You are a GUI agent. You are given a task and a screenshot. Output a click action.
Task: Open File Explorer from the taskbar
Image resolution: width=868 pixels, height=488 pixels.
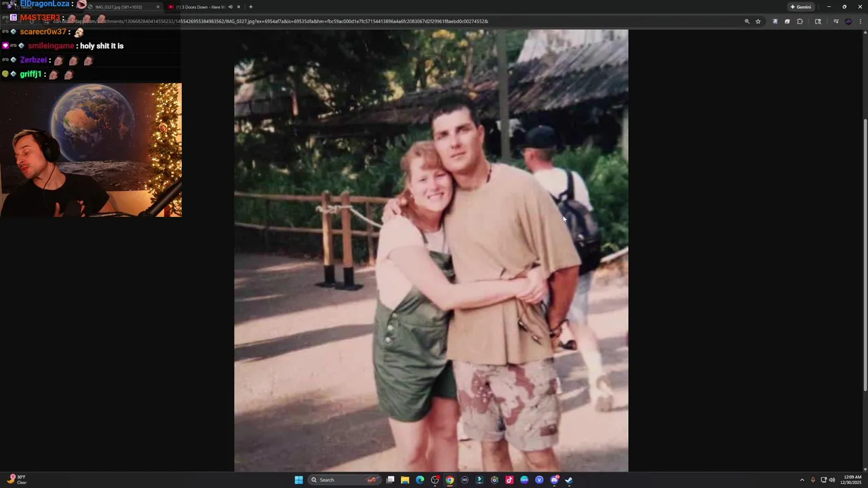[x=405, y=480]
